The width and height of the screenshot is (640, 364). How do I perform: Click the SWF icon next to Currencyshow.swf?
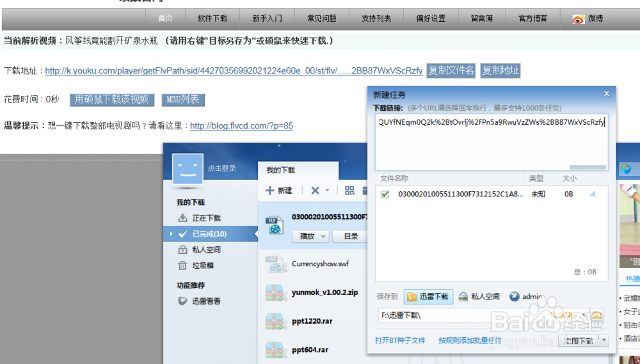(275, 264)
